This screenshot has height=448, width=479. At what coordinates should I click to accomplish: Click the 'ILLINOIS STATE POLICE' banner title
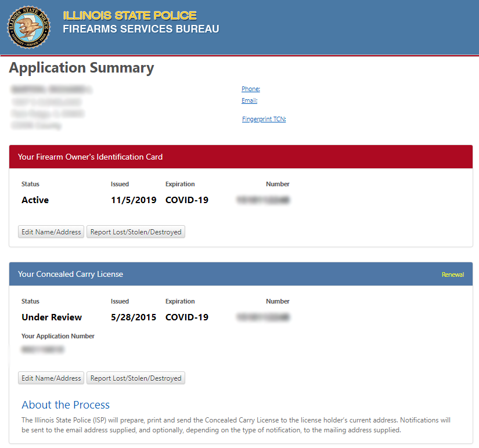coord(130,16)
